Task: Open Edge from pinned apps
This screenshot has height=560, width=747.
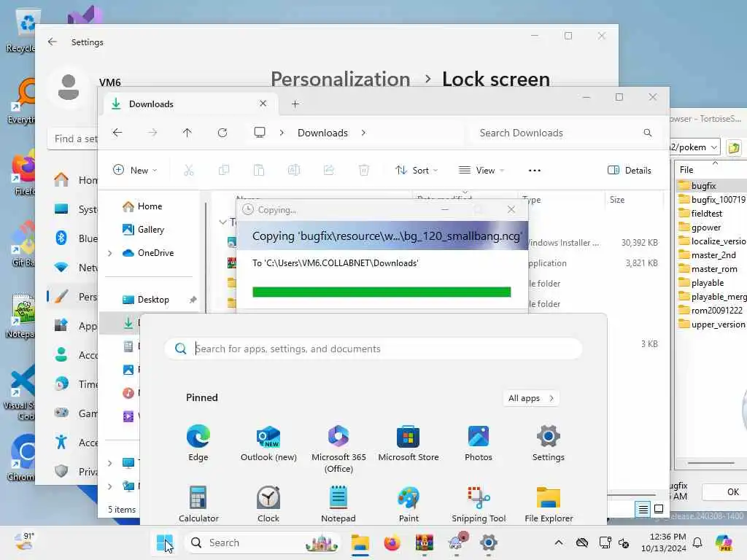Action: [x=198, y=443]
